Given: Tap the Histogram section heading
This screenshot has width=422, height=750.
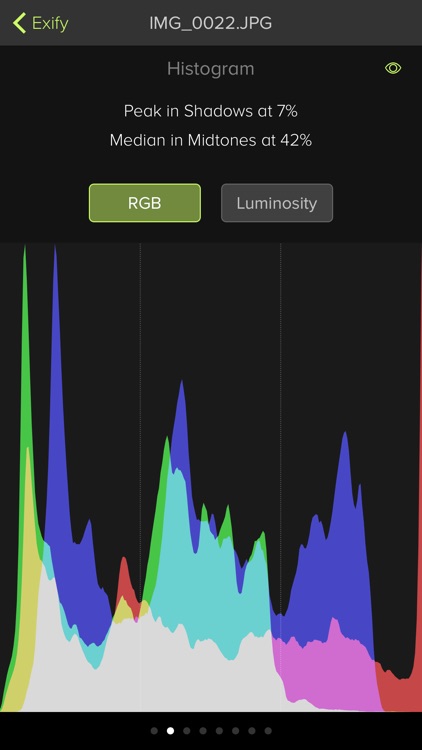Looking at the screenshot, I should [x=211, y=69].
